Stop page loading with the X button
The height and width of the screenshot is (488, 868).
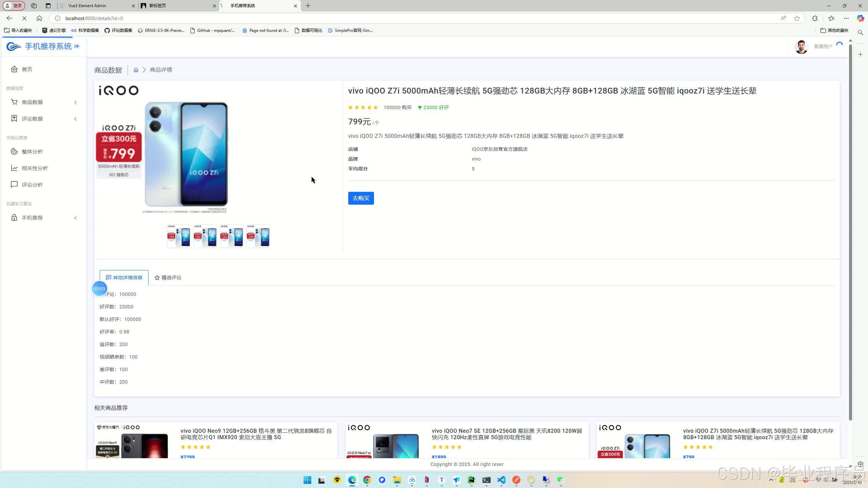coord(24,18)
